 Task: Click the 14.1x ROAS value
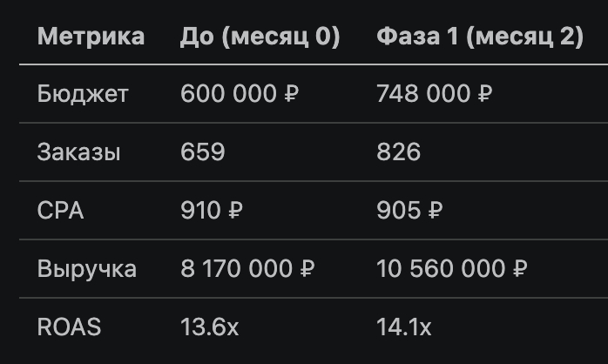pos(403,327)
